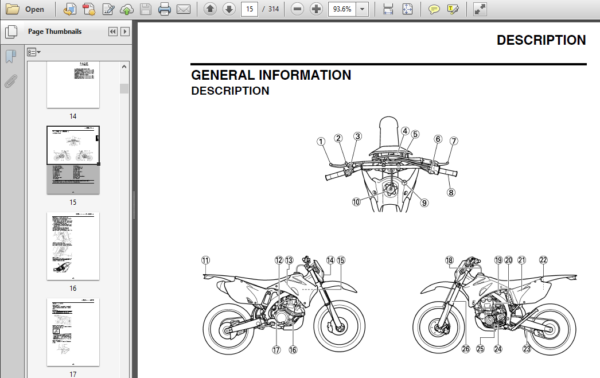Click the print icon in toolbar
Viewport: 600px width, 378px height.
[x=164, y=9]
